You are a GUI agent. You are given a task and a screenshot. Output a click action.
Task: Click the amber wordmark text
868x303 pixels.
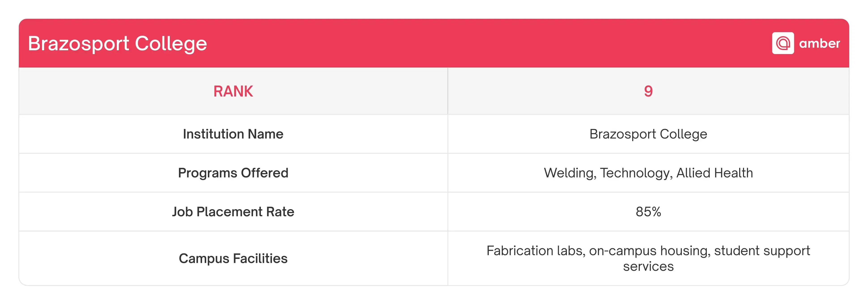point(819,43)
